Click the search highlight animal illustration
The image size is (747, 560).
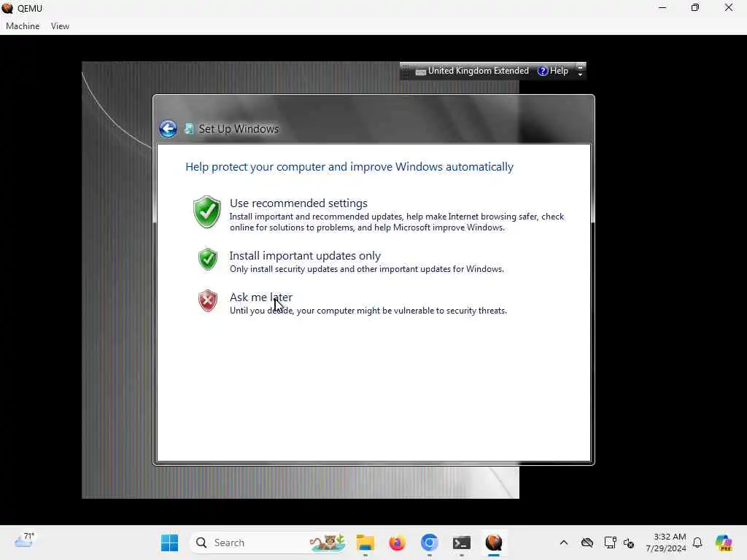coord(328,542)
